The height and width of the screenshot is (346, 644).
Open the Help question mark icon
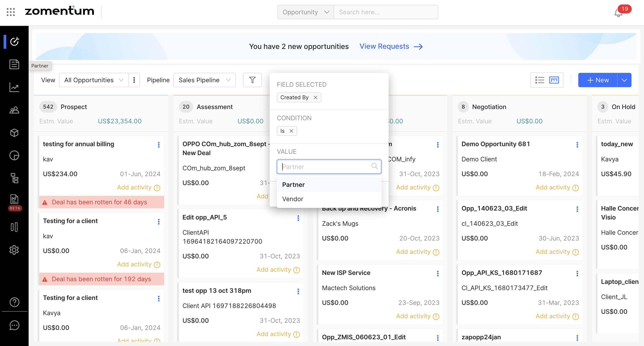(14, 302)
